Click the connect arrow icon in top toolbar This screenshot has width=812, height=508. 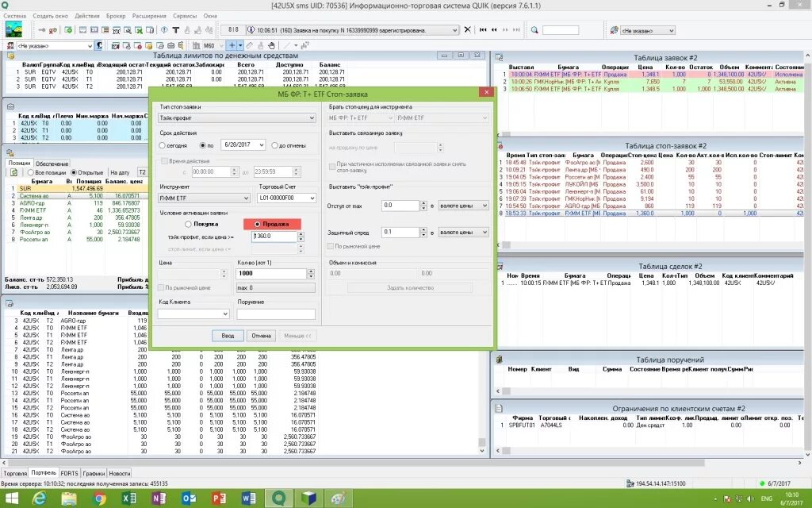click(x=43, y=30)
